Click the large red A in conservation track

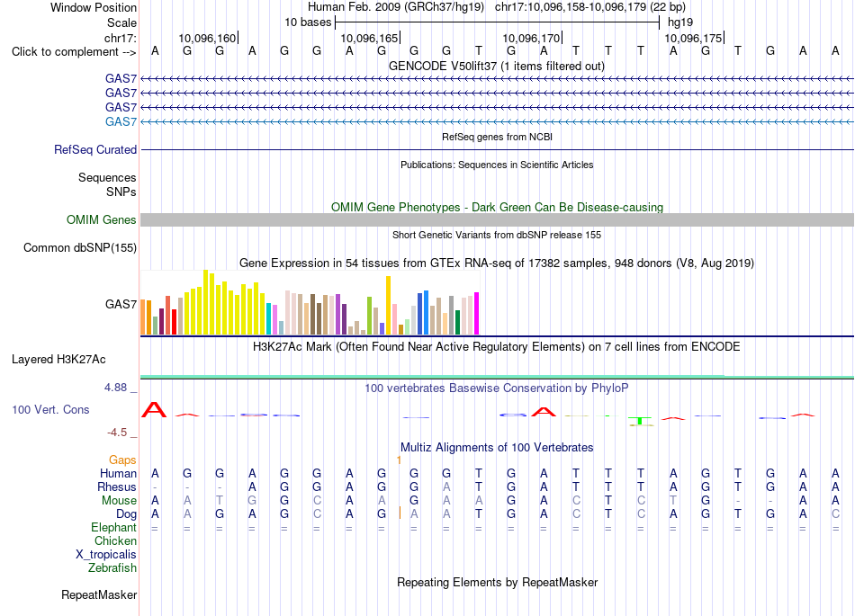[x=154, y=409]
